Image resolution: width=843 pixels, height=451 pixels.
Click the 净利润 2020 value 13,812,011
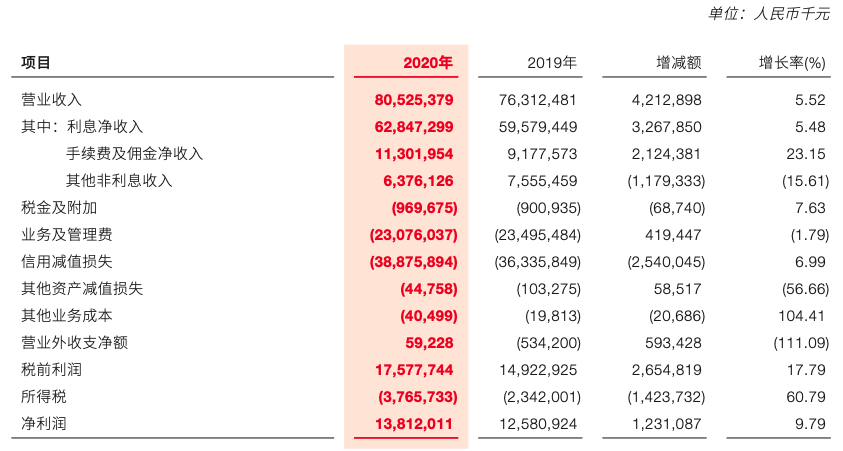tap(414, 424)
